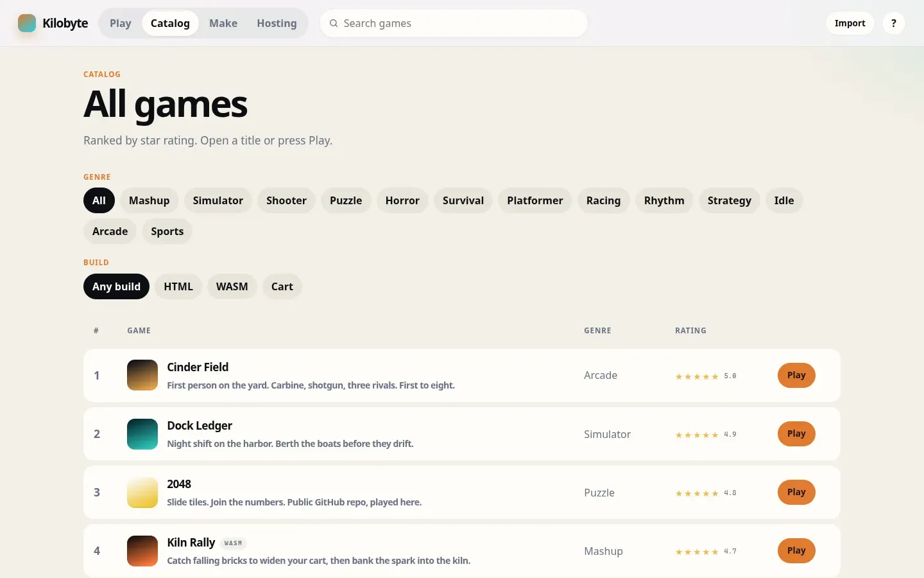Filter by Shooter genre
The height and width of the screenshot is (578, 924).
(x=286, y=200)
